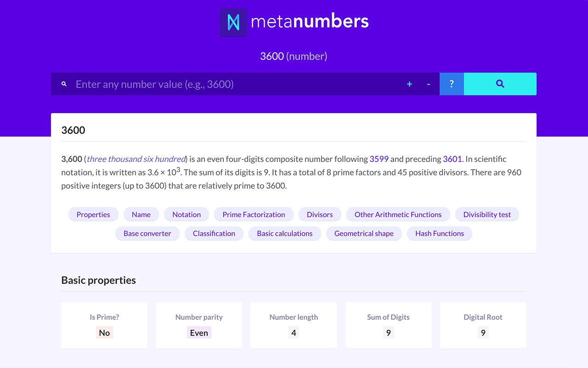Switch to the Geometrical shape section
Image resolution: width=588 pixels, height=368 pixels.
[x=364, y=233]
